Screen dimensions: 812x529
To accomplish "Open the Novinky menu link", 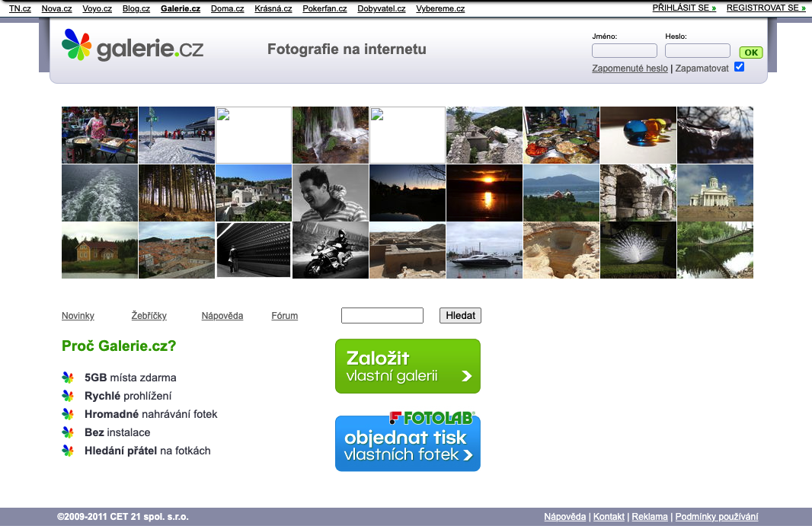I will coord(78,316).
